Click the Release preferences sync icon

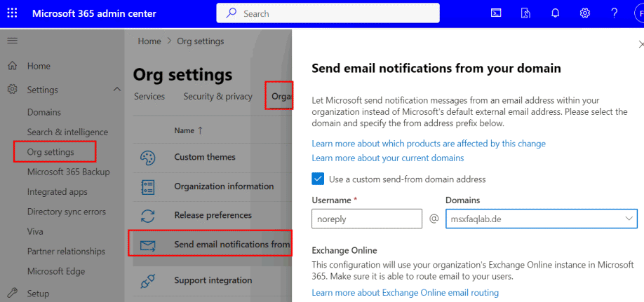(x=147, y=215)
